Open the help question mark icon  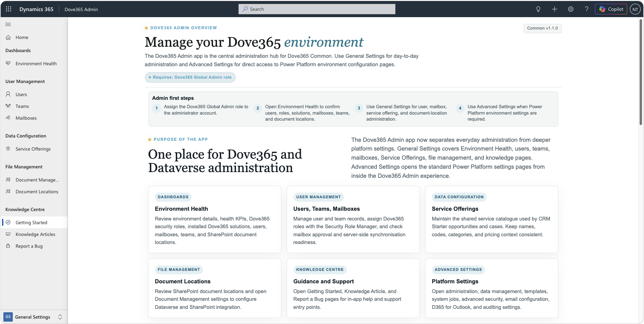(x=587, y=9)
